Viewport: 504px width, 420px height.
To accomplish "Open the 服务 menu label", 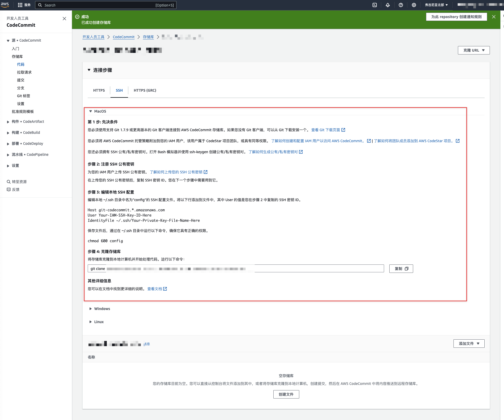I will (x=27, y=5).
